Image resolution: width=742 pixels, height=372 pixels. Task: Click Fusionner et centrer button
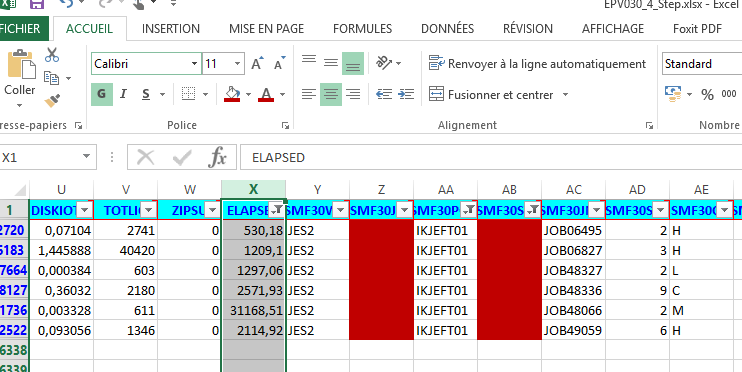click(x=491, y=95)
